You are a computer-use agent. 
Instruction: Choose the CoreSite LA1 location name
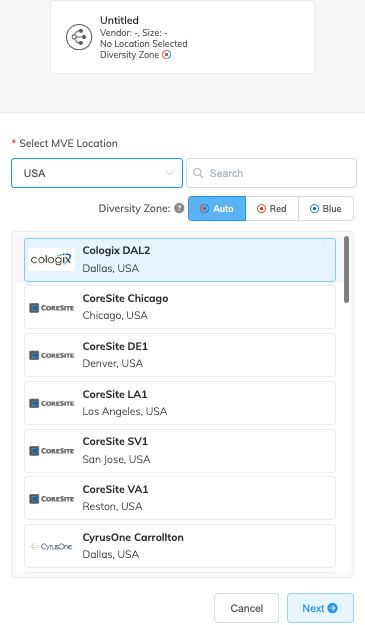115,394
